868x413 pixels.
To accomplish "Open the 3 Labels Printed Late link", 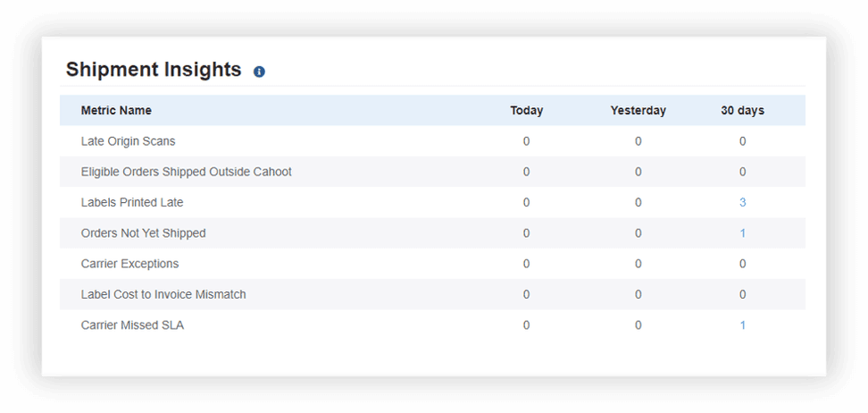I will tap(742, 203).
